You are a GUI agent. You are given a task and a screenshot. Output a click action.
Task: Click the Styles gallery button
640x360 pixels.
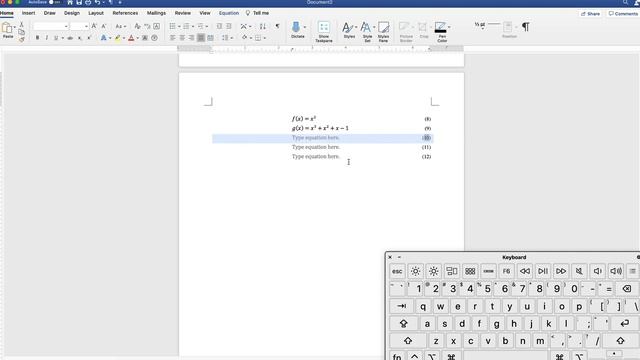[x=349, y=29]
